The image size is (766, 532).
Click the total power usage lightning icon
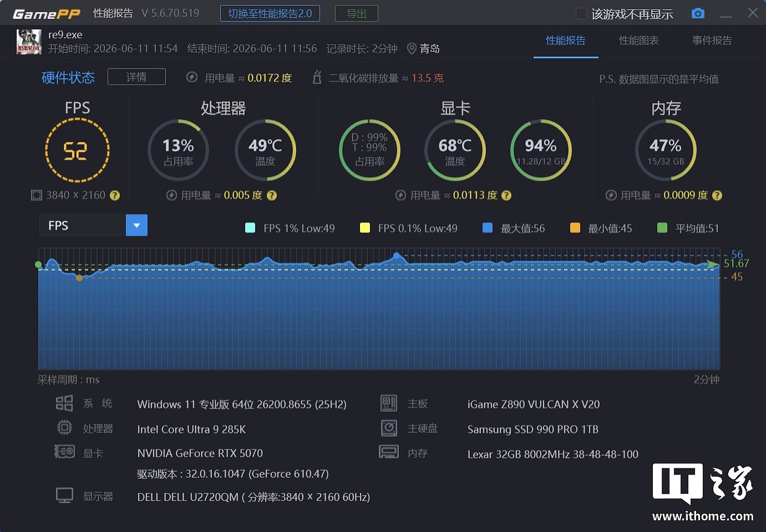(x=192, y=78)
